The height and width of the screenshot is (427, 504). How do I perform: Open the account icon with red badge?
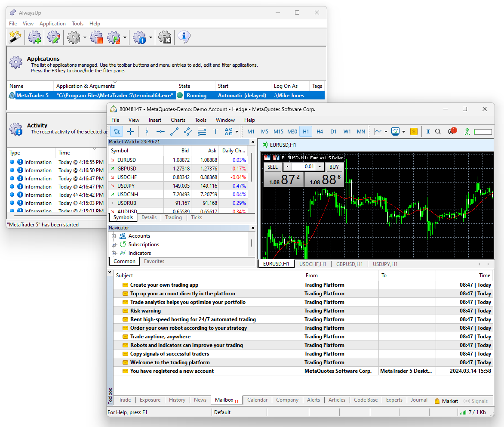tap(452, 131)
